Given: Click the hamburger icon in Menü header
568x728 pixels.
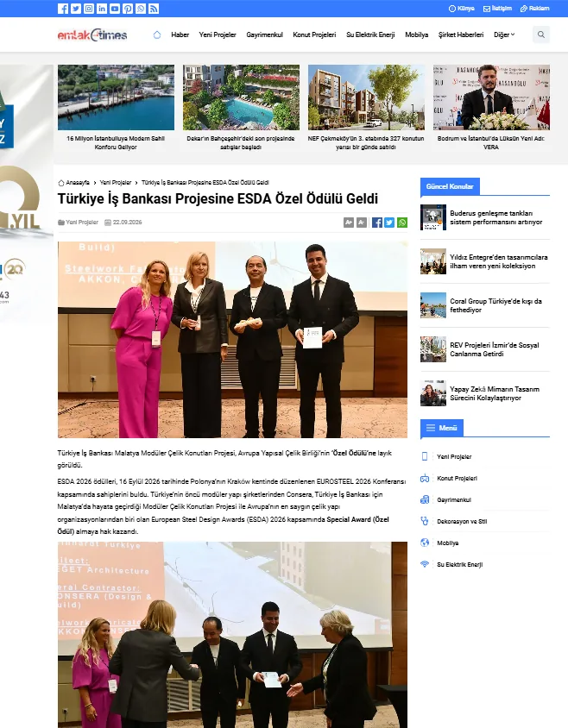Looking at the screenshot, I should (431, 428).
